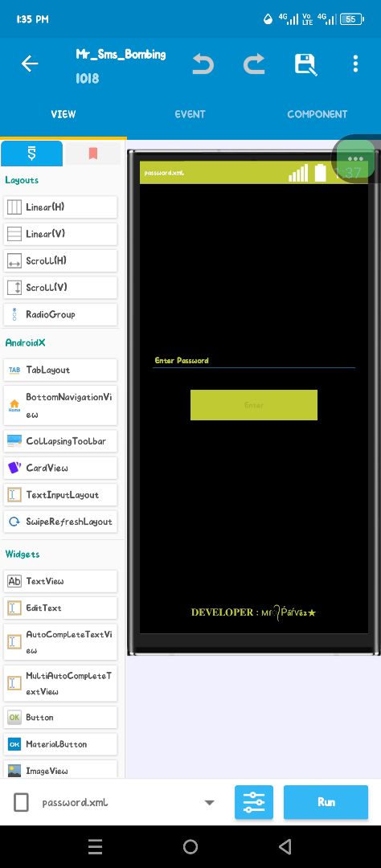
Task: Select the Enter Password field
Action: (254, 360)
